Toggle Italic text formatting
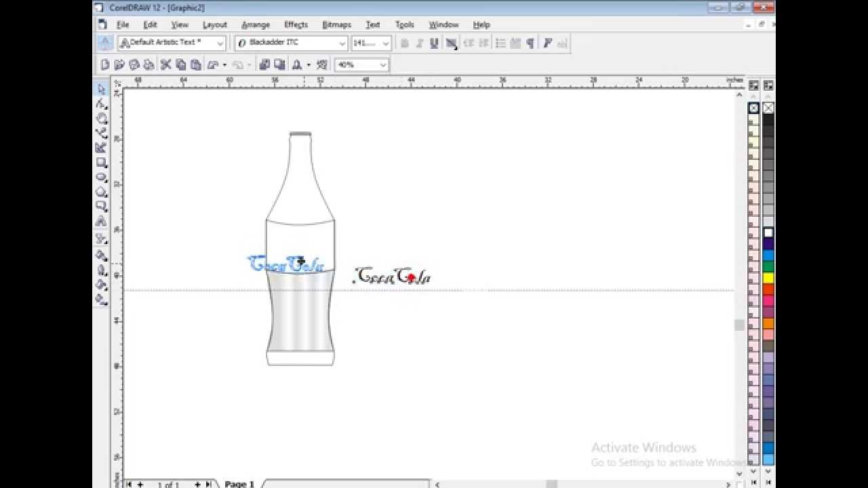Image resolution: width=868 pixels, height=488 pixels. [419, 43]
